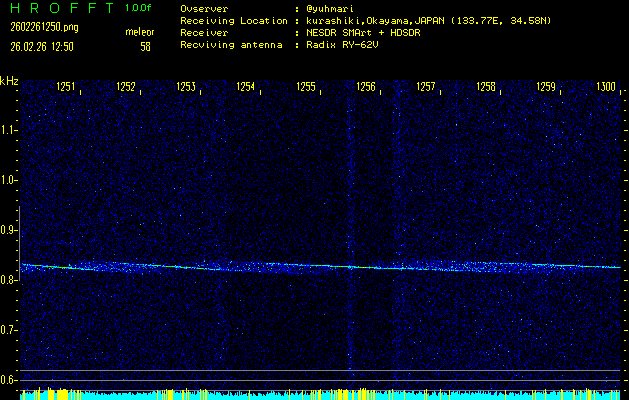The width and height of the screenshot is (629, 400).
Task: Click the 0.8 frequency axis label
Action: (x=9, y=280)
